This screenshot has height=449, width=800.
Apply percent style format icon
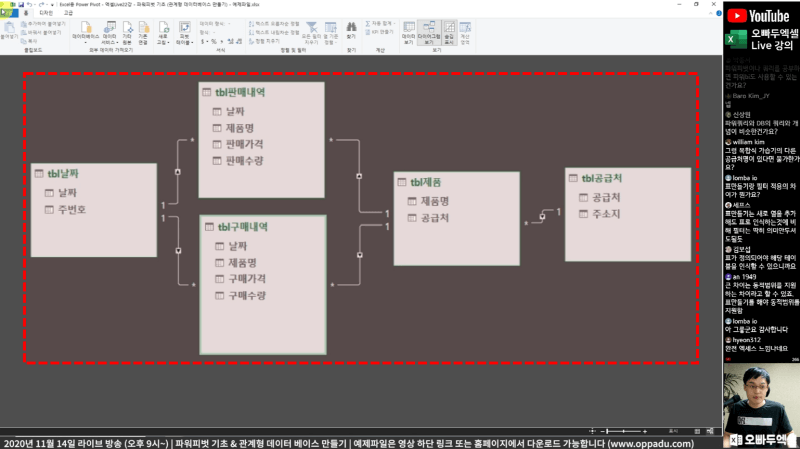coord(214,41)
